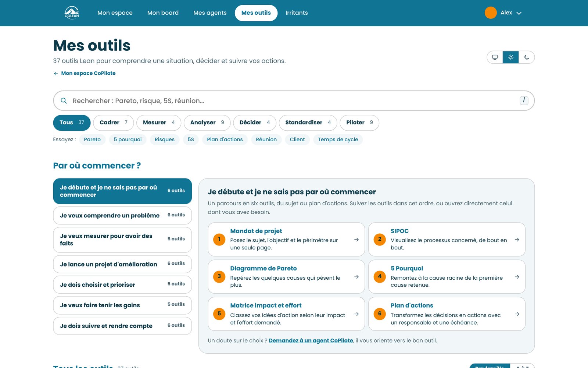Viewport: 588px width, 368px height.
Task: Switch to dark theme moon icon
Action: point(527,57)
